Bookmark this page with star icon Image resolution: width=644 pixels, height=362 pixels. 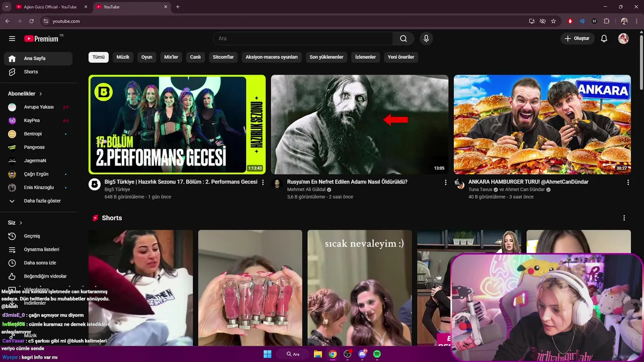[553, 21]
